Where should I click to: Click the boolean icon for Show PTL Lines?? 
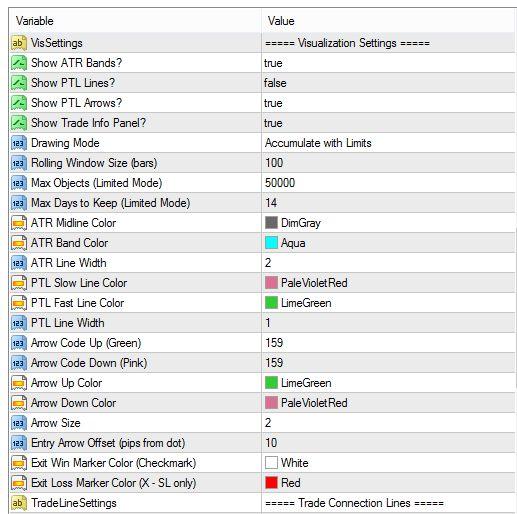coord(19,83)
